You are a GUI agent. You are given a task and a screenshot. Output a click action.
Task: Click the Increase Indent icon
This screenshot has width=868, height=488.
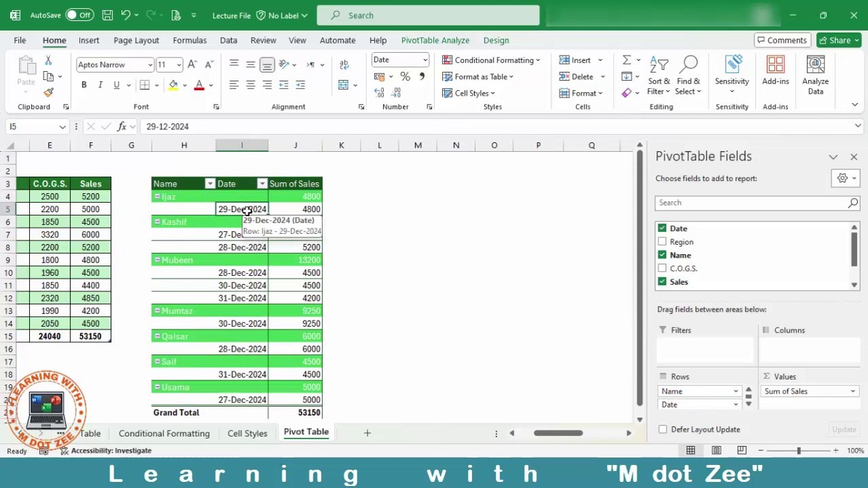tap(300, 85)
